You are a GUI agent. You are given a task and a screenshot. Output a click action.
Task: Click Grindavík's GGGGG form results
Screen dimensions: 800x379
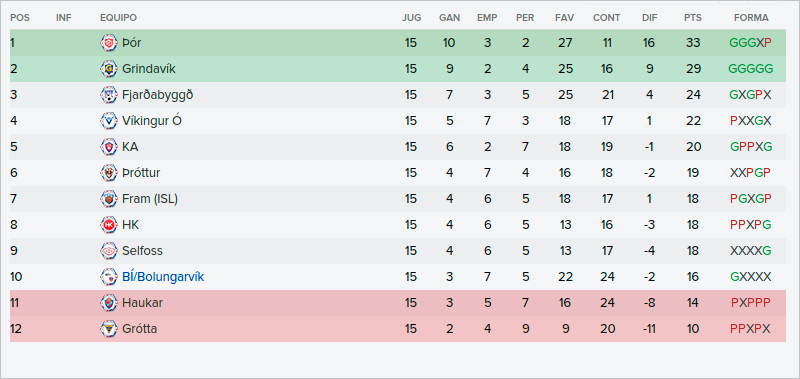[751, 69]
